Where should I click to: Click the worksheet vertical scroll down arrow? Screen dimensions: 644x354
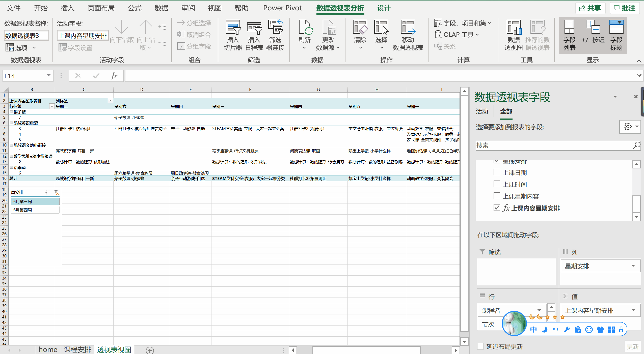(x=464, y=342)
